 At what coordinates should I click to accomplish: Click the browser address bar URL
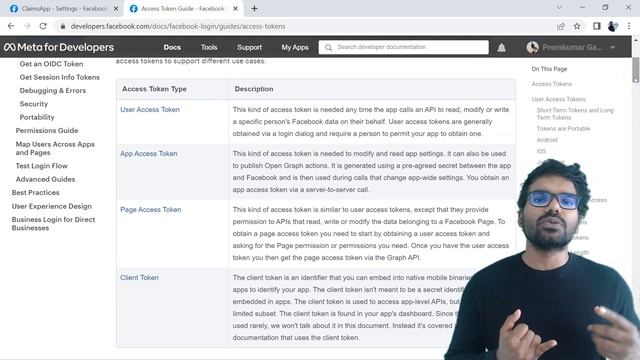tap(178, 26)
